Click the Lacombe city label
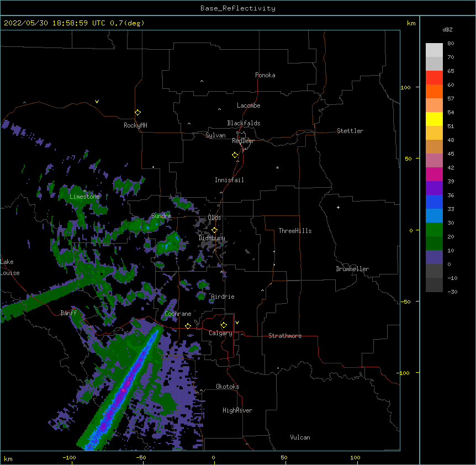 tap(248, 105)
